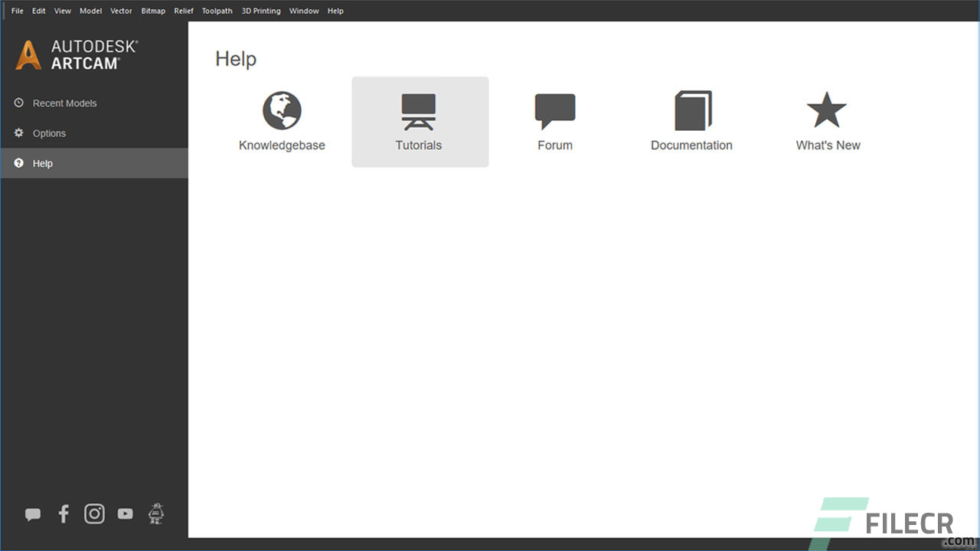Click the forum chat icon in sidebar footer

[33, 514]
